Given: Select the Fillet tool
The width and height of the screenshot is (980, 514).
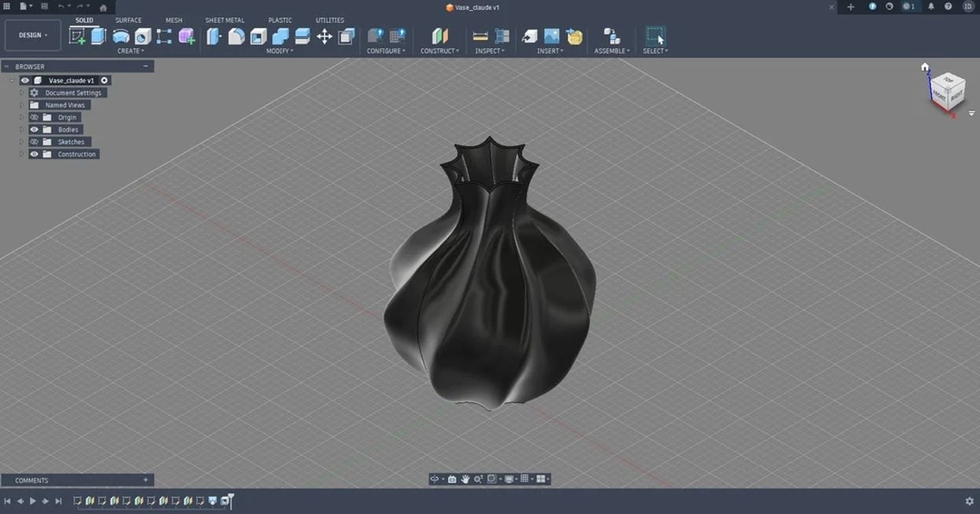Looking at the screenshot, I should [237, 36].
